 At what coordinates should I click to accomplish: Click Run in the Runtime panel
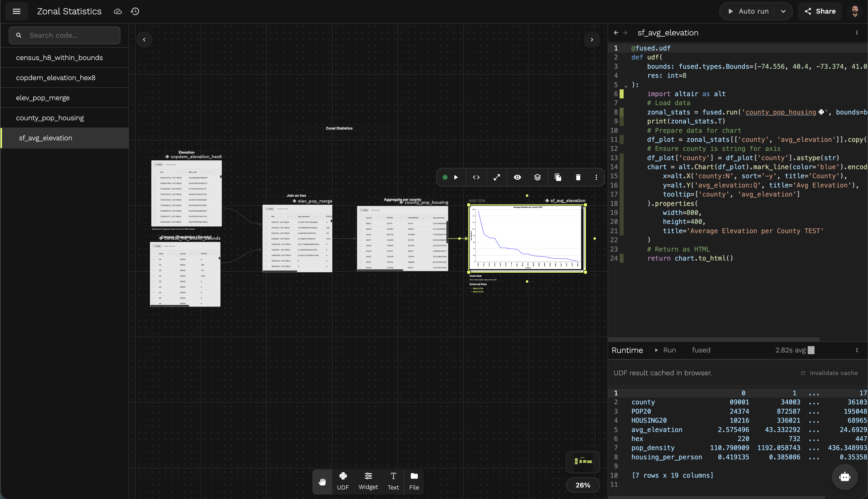[665, 350]
